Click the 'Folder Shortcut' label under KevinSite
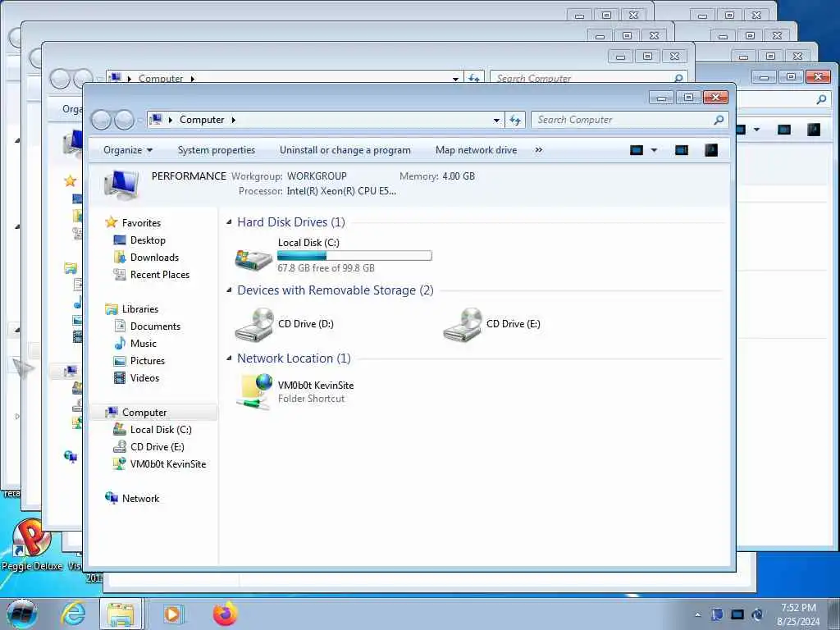840x630 pixels. [311, 399]
